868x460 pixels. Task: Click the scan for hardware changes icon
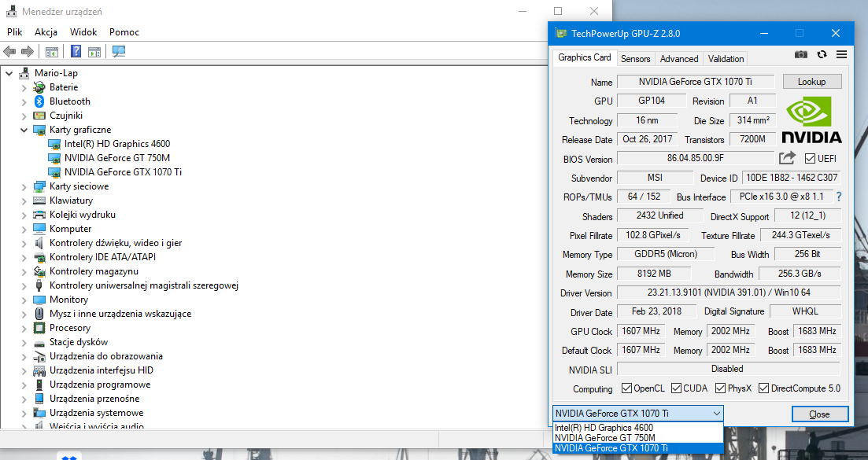click(119, 52)
